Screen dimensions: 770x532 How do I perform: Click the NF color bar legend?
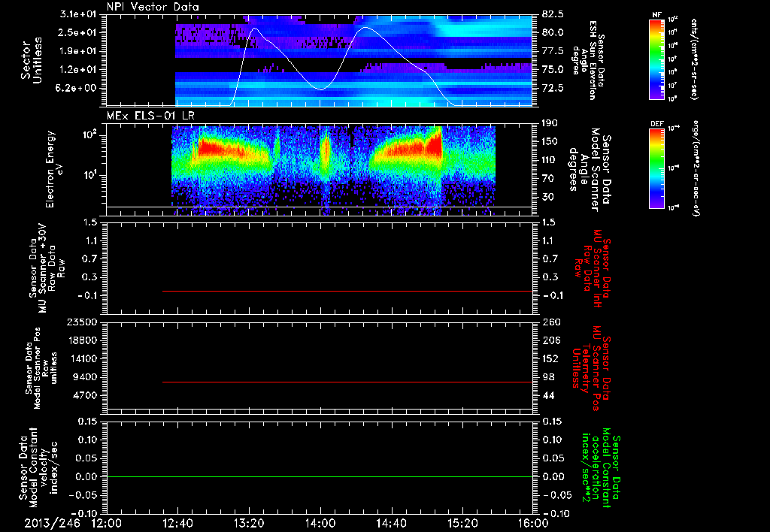(657, 59)
